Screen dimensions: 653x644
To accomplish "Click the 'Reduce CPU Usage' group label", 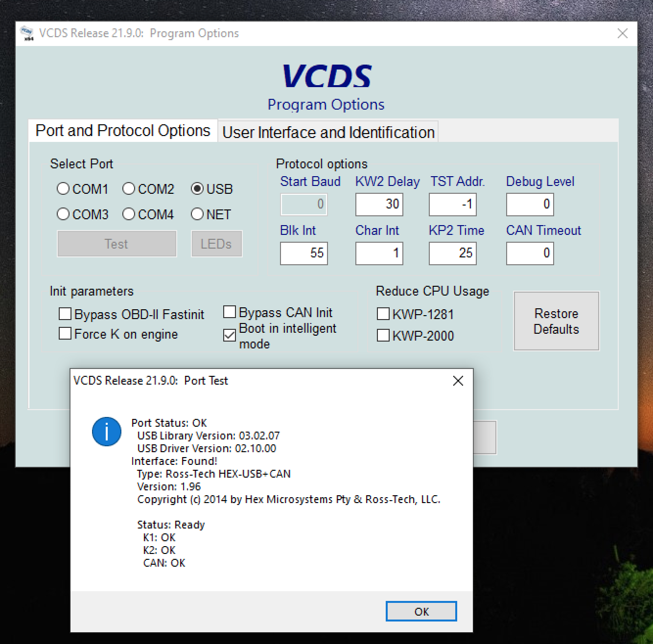I will coord(432,291).
